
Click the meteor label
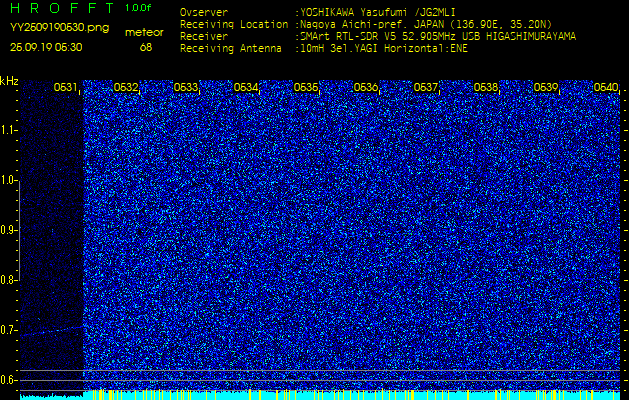(x=144, y=33)
